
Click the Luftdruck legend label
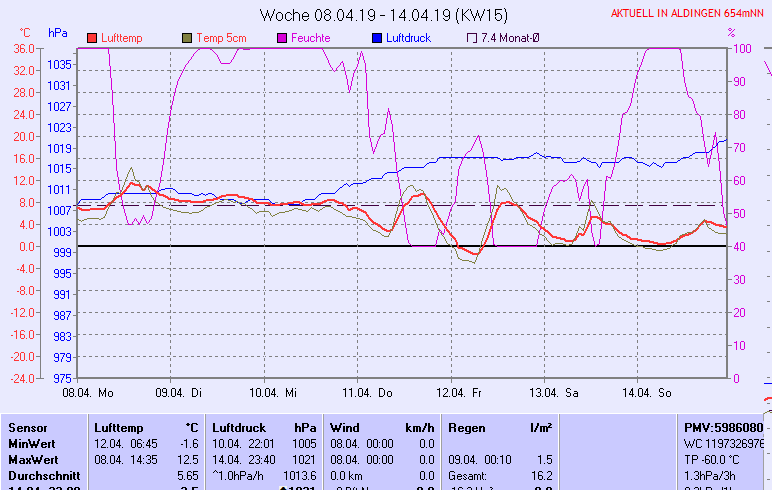coord(408,38)
